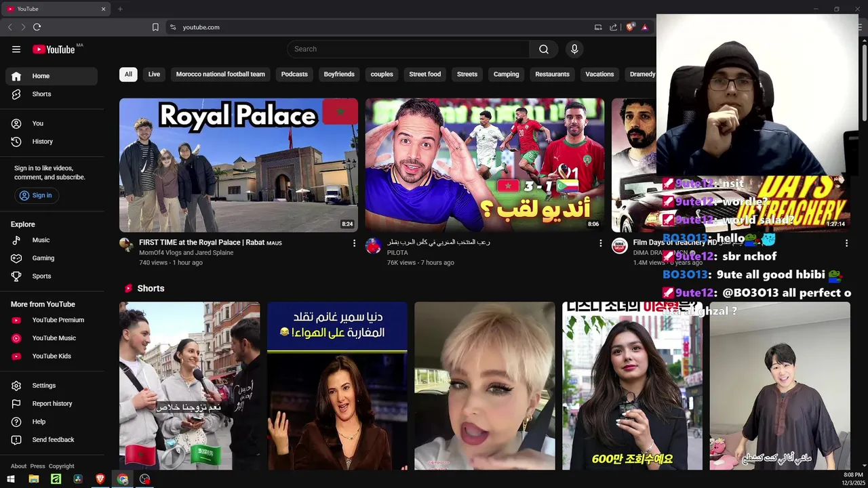The width and height of the screenshot is (868, 488).
Task: Select the Street food filter chip
Action: (x=425, y=74)
